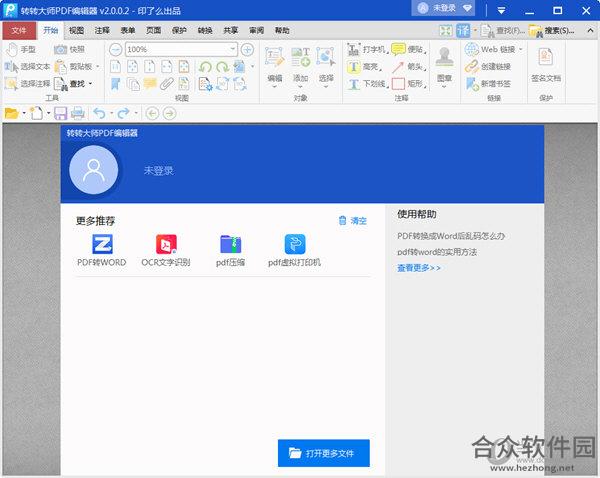
Task: Switch to the View (视图) tab
Action: [x=76, y=30]
